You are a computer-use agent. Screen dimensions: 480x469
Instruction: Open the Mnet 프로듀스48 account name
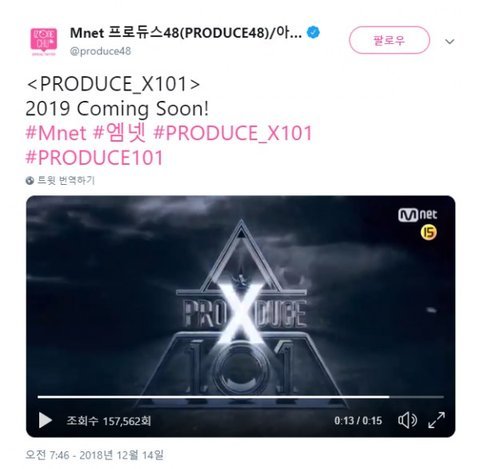click(x=186, y=33)
